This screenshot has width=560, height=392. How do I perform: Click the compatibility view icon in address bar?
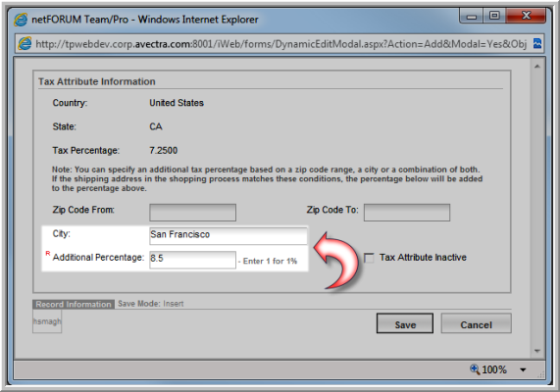[536, 44]
